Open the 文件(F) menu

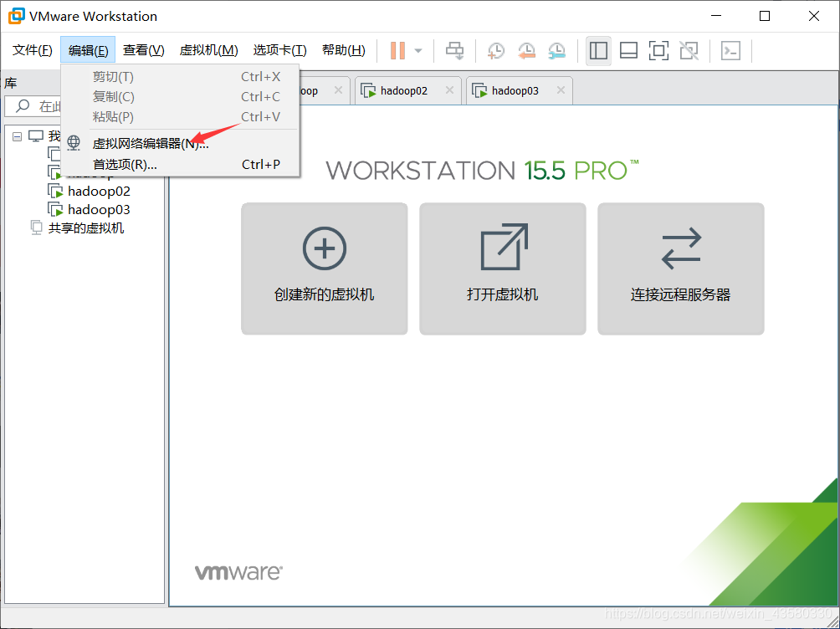pyautogui.click(x=32, y=50)
